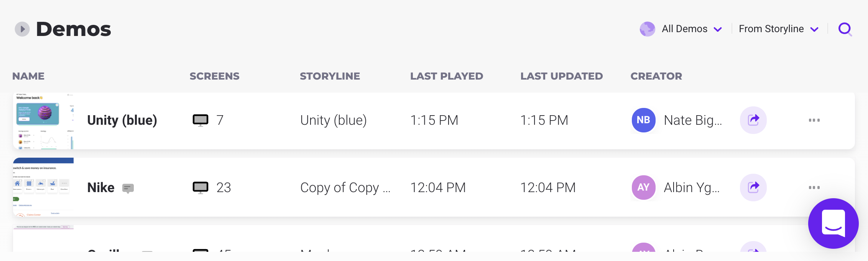The image size is (868, 261).
Task: Open the From Storyline dropdown
Action: pos(778,29)
